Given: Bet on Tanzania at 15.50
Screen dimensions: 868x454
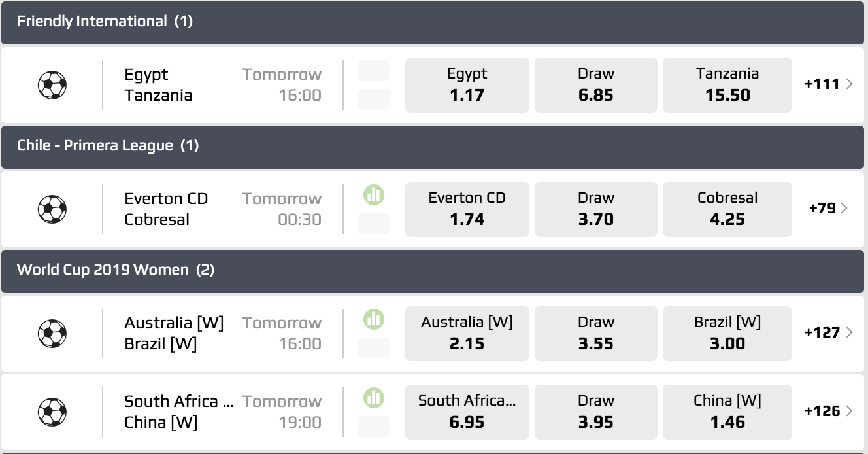Looking at the screenshot, I should pyautogui.click(x=727, y=85).
